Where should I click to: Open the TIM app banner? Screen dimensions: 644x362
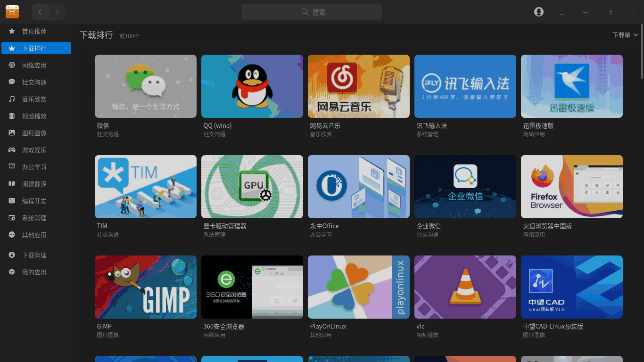(146, 187)
